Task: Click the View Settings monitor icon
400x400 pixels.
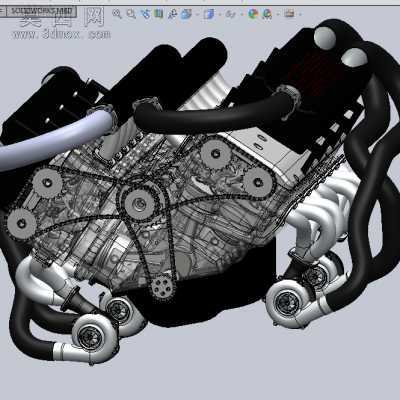Action: pyautogui.click(x=289, y=13)
